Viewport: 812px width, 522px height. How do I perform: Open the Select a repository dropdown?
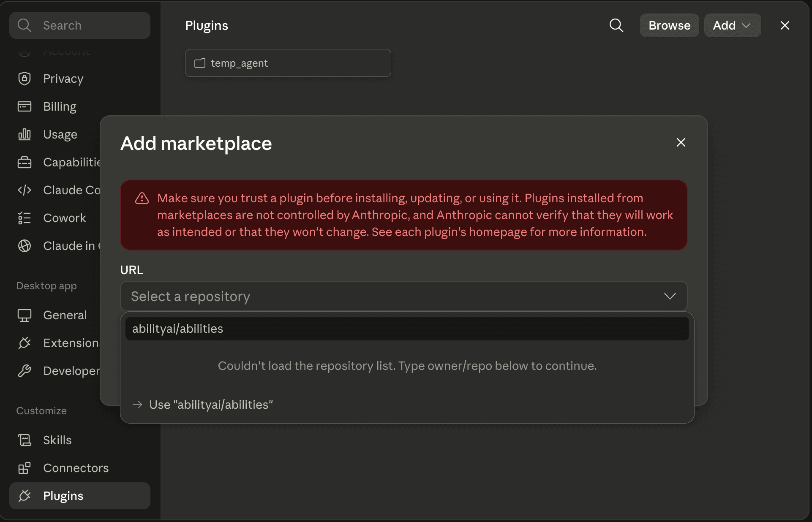(x=404, y=296)
